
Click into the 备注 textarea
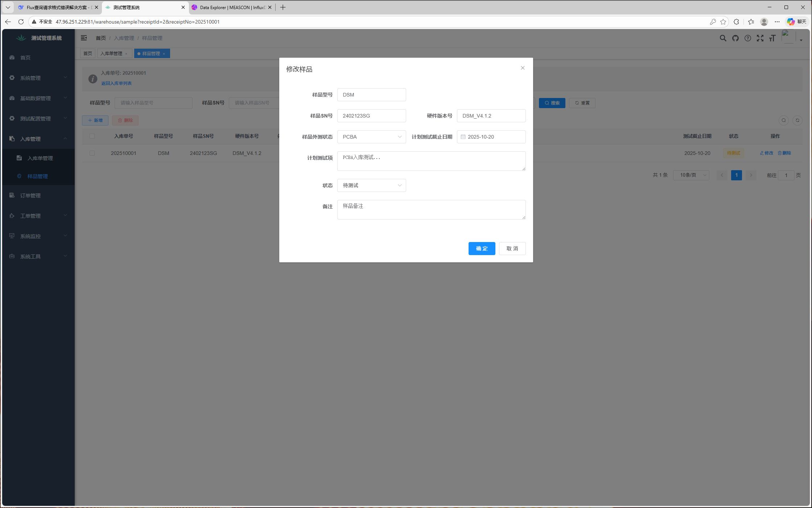point(431,210)
